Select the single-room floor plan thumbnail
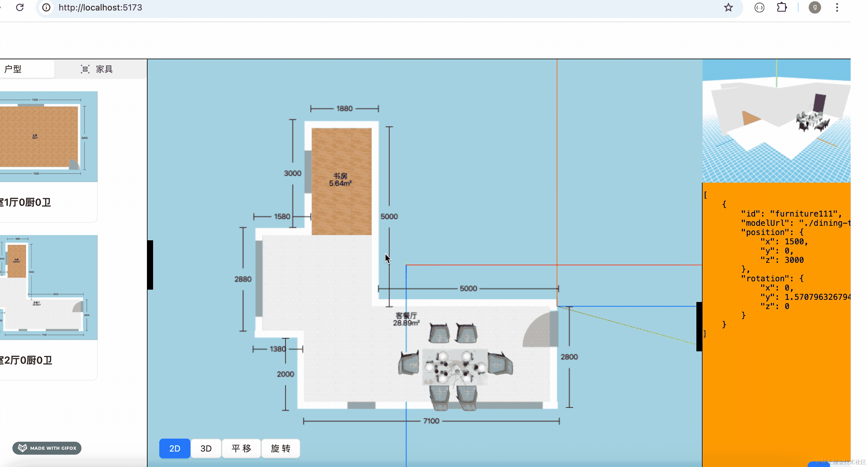Image resolution: width=868 pixels, height=467 pixels. coord(48,136)
